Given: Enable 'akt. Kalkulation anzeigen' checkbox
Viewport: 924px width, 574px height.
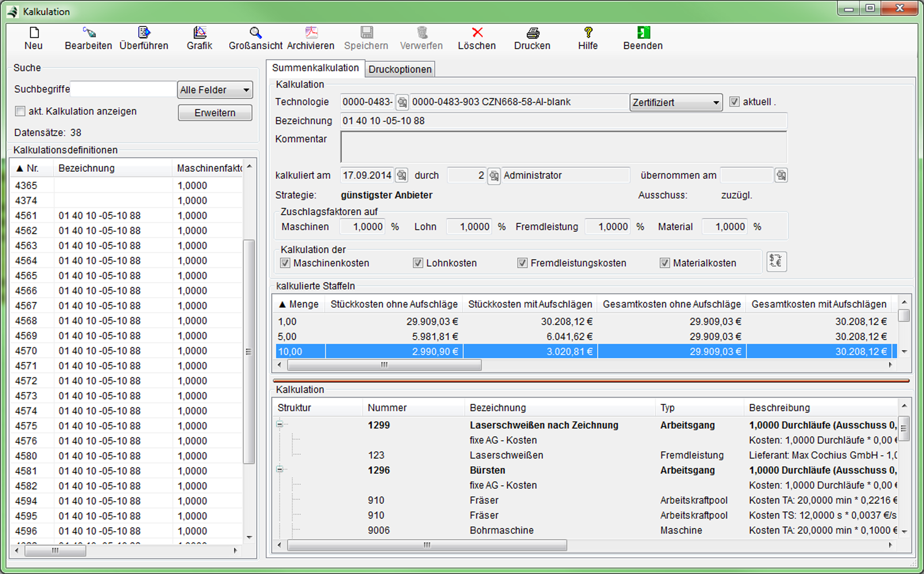Looking at the screenshot, I should [x=20, y=111].
